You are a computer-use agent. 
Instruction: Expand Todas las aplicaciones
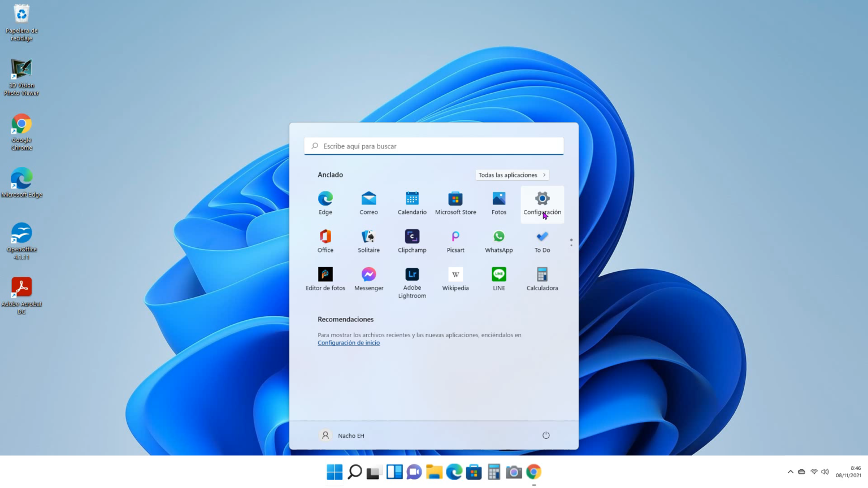(x=511, y=175)
